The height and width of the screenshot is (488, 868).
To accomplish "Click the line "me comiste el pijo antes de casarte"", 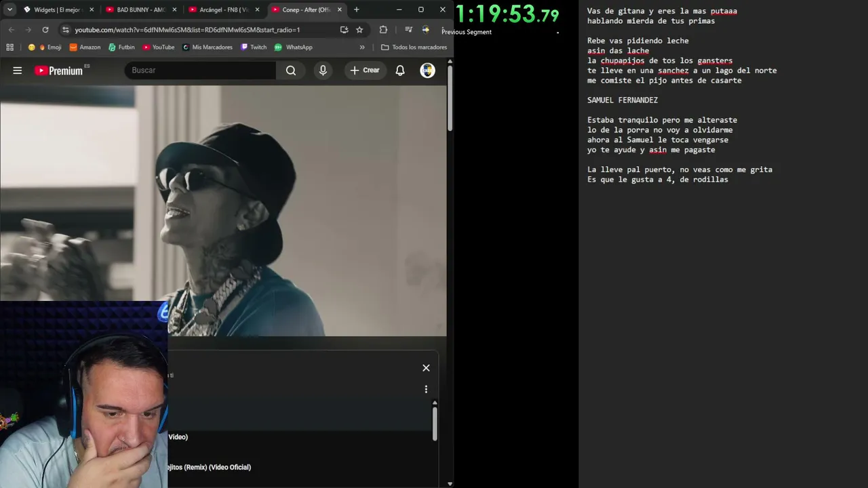I will pos(665,81).
